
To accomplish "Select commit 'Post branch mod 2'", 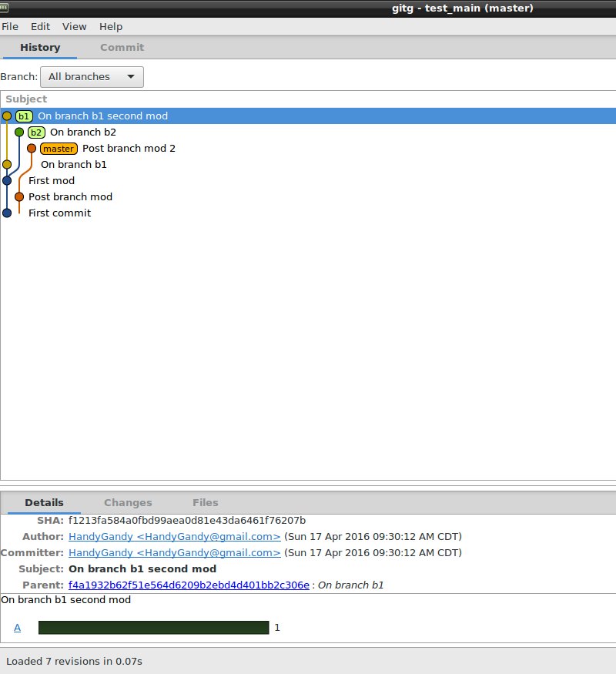I will click(x=308, y=149).
